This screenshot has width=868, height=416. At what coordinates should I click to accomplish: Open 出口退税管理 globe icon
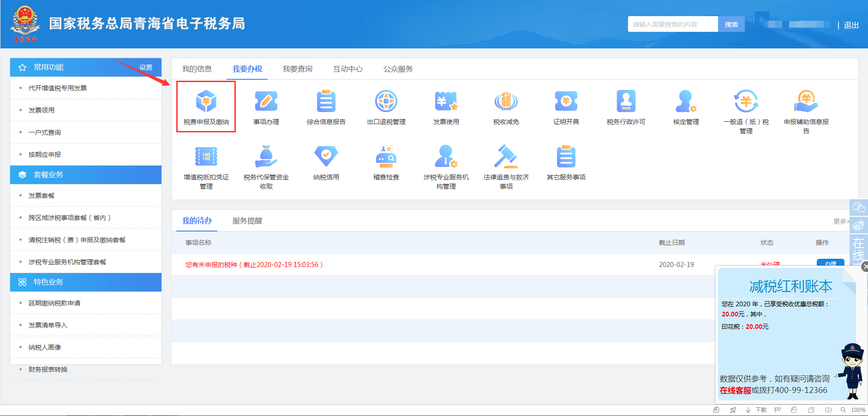pyautogui.click(x=386, y=101)
